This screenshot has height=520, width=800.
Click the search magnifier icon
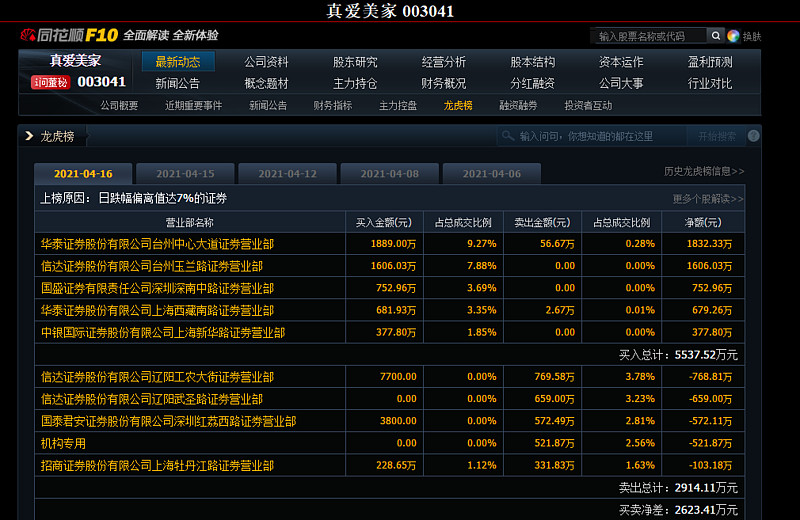click(x=716, y=36)
